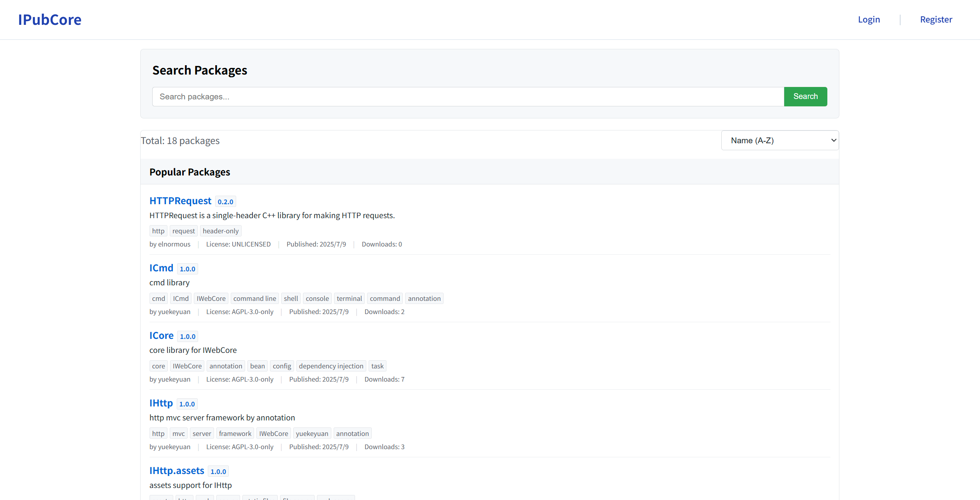Focus the Search packages input field
980x500 pixels.
tap(468, 97)
